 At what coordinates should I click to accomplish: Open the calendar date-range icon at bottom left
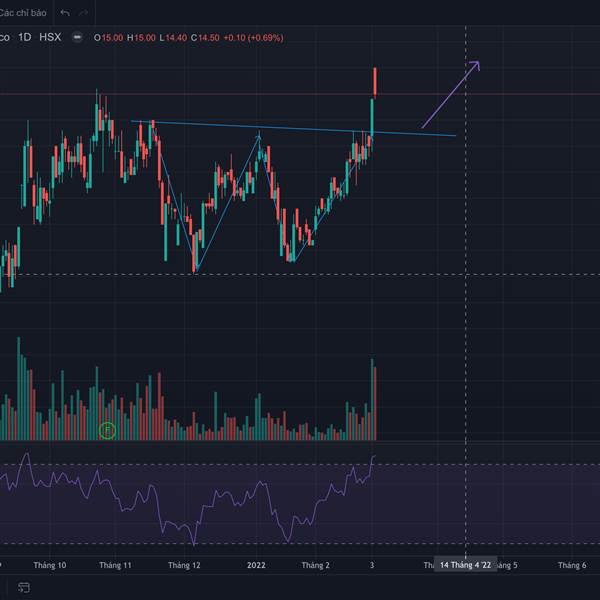pos(24,587)
